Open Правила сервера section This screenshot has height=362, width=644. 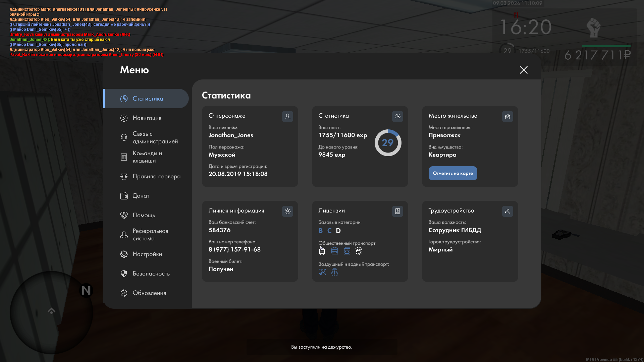(x=156, y=176)
